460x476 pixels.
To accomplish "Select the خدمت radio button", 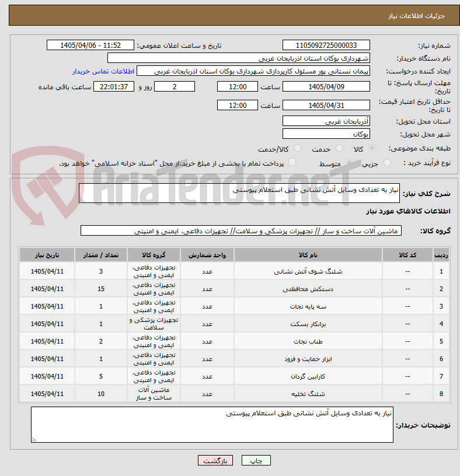I will (339, 148).
